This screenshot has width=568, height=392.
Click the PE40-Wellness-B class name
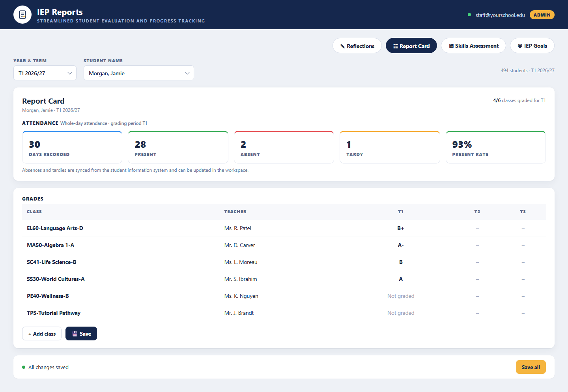coord(48,296)
